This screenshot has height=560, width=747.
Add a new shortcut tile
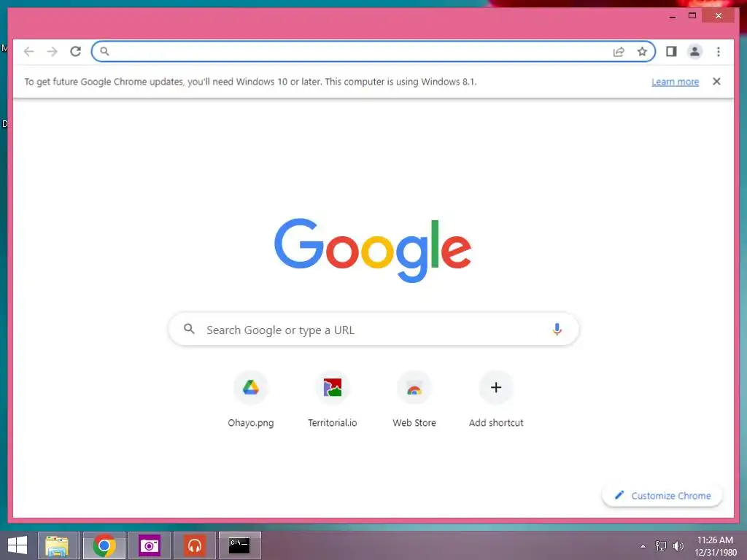496,399
